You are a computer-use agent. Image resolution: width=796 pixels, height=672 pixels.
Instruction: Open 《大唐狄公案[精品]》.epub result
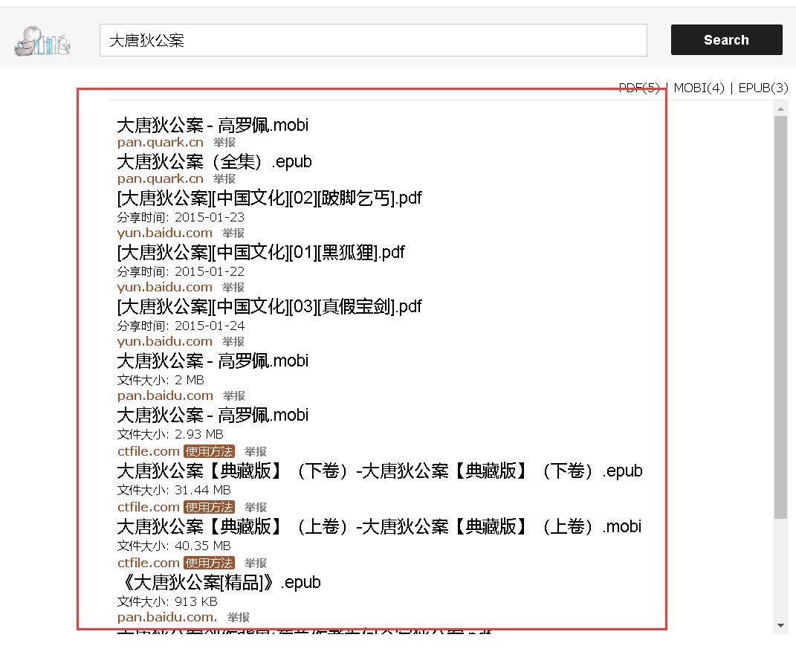(x=219, y=582)
